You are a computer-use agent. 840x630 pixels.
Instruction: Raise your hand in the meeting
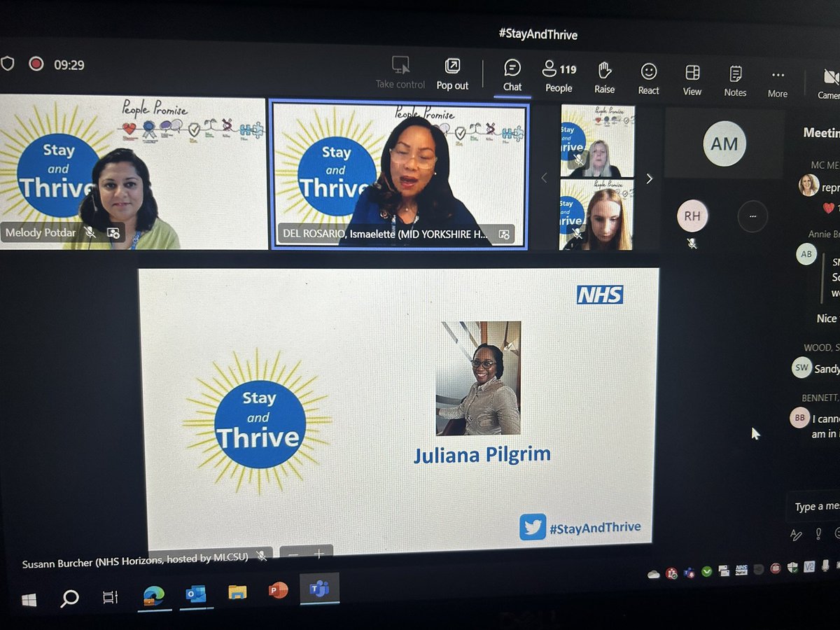(605, 77)
